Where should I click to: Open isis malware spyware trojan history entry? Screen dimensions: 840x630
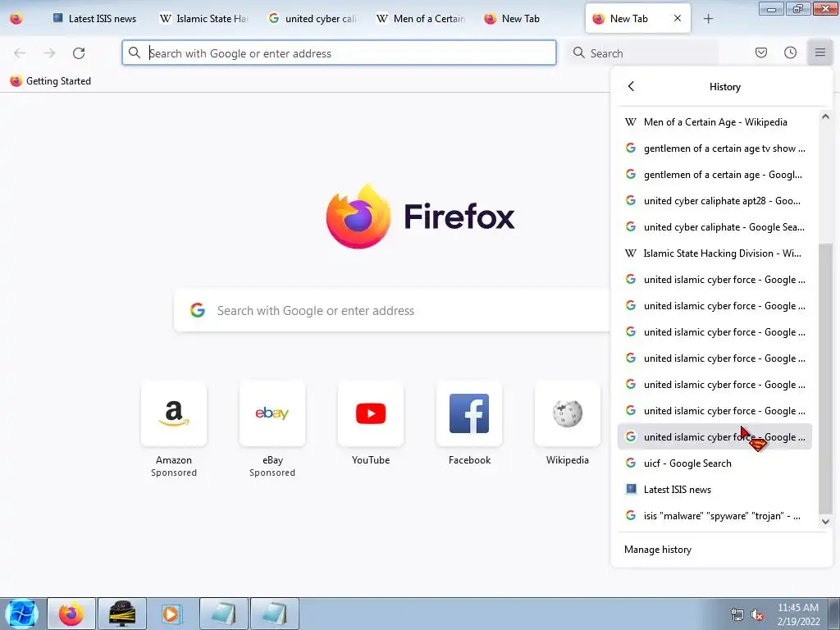pyautogui.click(x=714, y=516)
